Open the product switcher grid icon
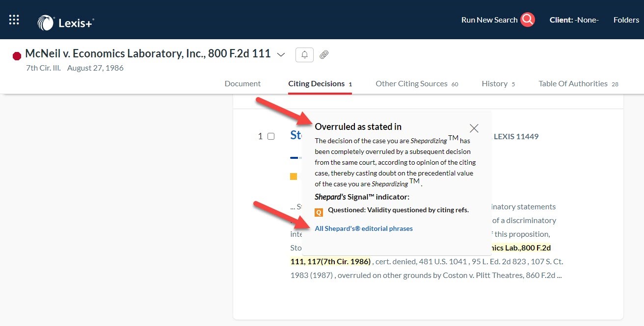 pyautogui.click(x=14, y=20)
